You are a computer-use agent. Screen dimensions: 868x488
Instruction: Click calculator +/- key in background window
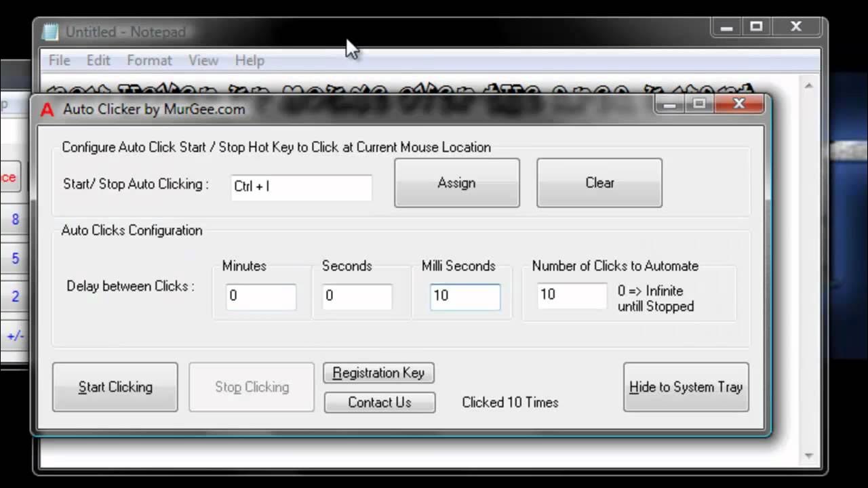[15, 335]
